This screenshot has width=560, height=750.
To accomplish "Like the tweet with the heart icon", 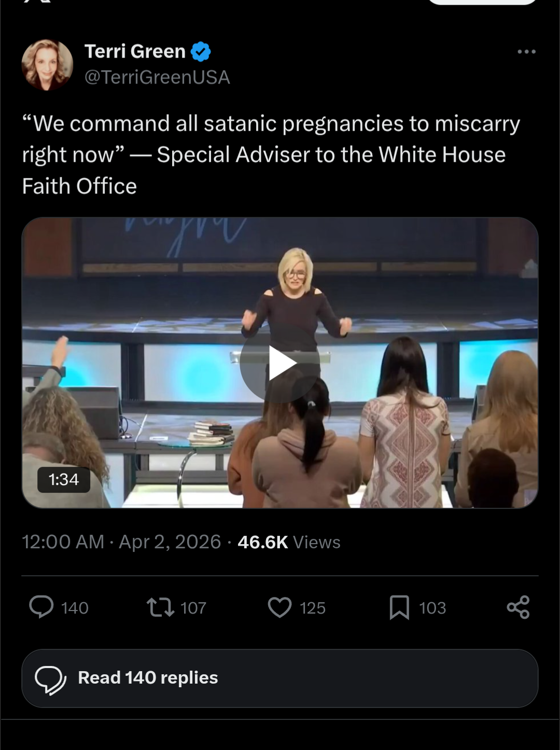I will coord(280,607).
